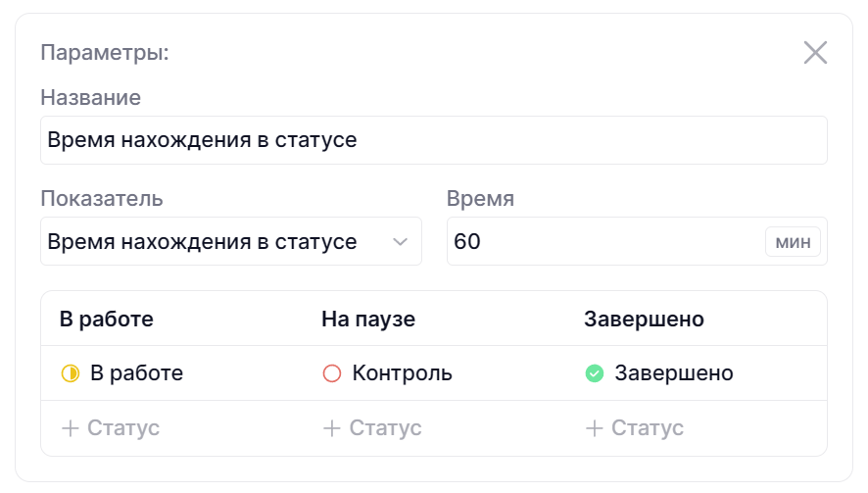Image resolution: width=868 pixels, height=493 pixels.
Task: Close the Параметры dialog with X
Action: (x=815, y=53)
